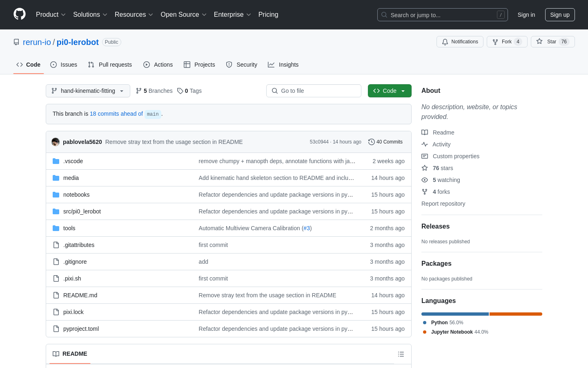Open the pi0-lerobot repository link
This screenshot has height=368, width=588.
(78, 42)
